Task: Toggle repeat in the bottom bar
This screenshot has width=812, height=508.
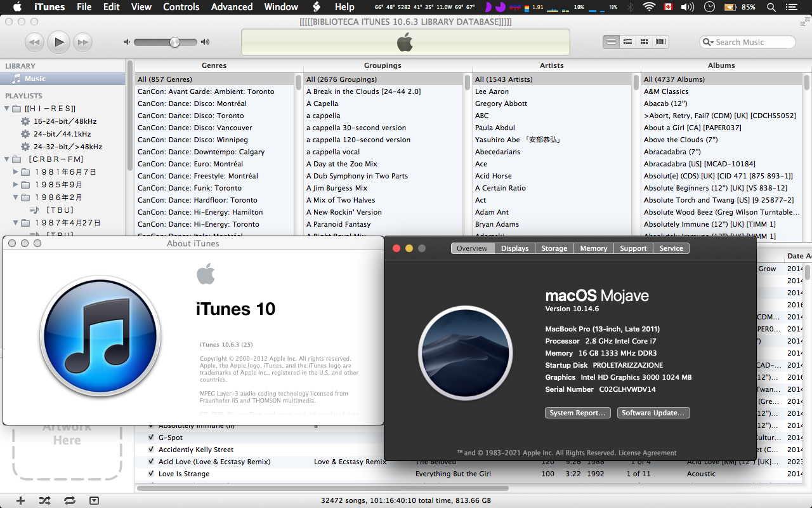Action: (x=69, y=500)
